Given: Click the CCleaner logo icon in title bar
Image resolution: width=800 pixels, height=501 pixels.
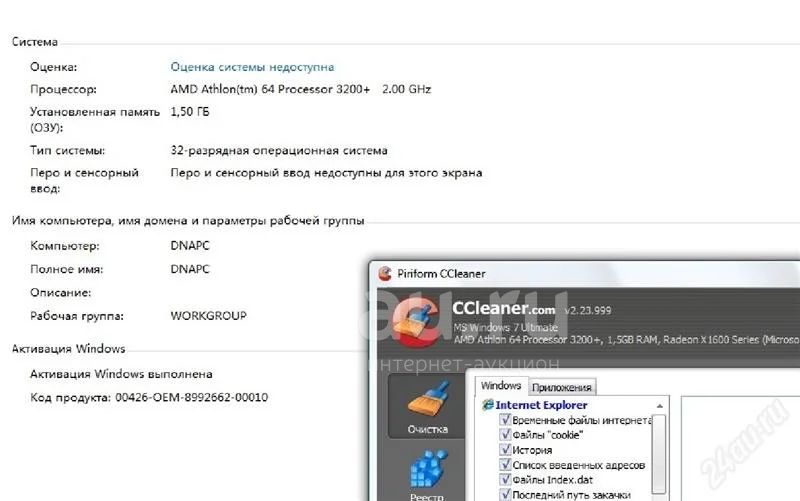Looking at the screenshot, I should pos(385,273).
